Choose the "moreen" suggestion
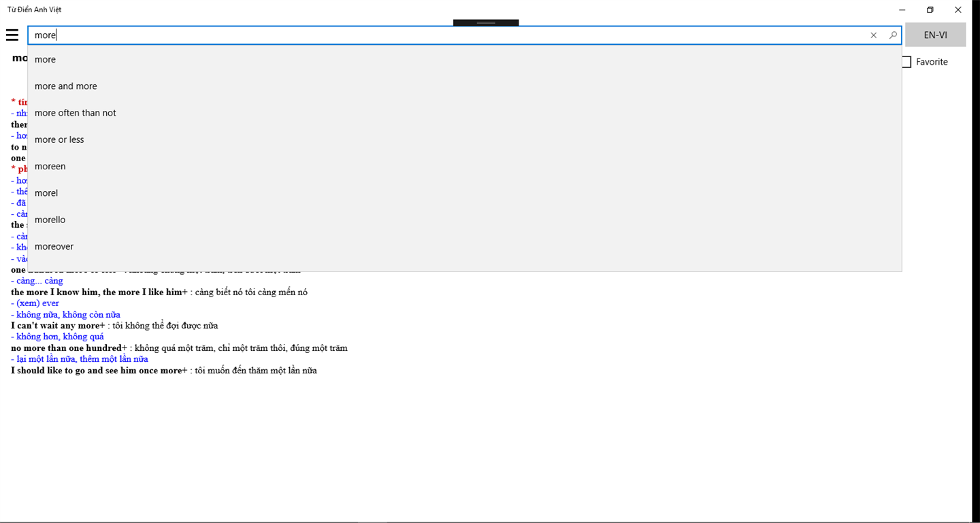This screenshot has width=980, height=523. pyautogui.click(x=465, y=166)
